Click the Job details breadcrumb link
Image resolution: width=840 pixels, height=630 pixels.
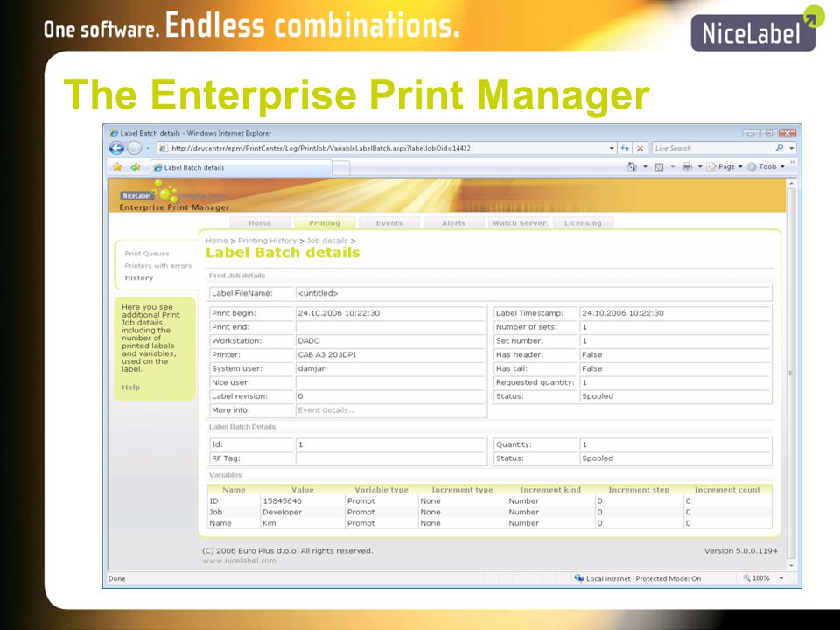[x=327, y=241]
